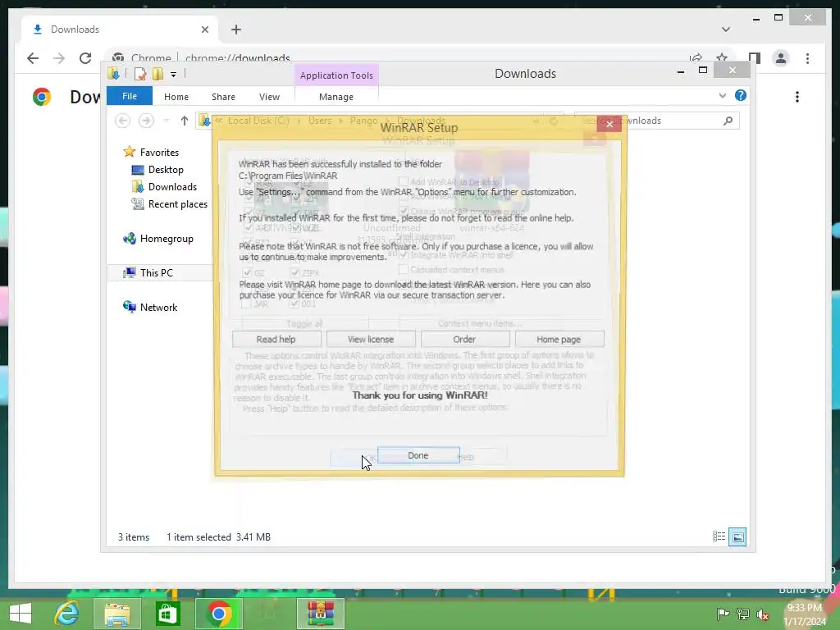
Task: Switch to Home ribbon tab
Action: click(176, 97)
